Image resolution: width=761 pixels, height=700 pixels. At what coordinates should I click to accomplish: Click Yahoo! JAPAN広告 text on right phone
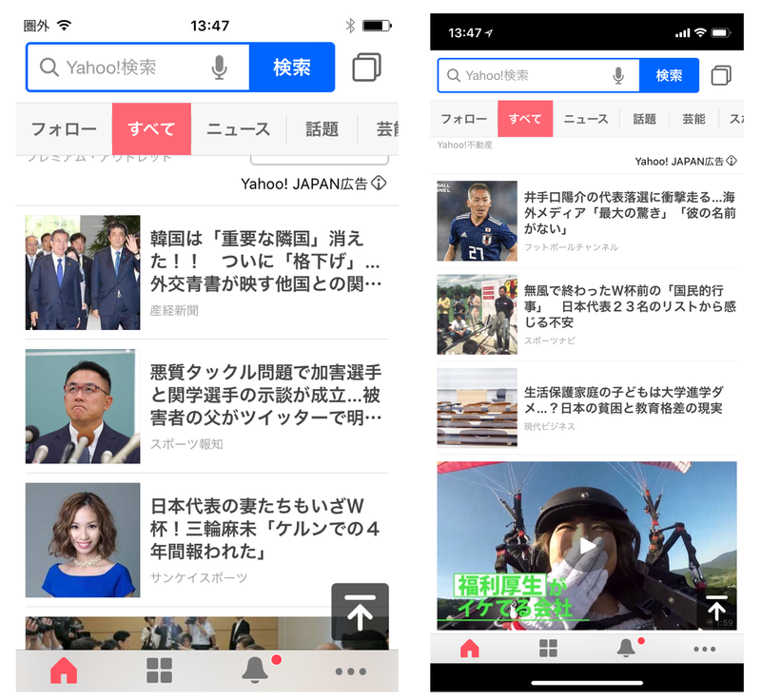point(679,161)
